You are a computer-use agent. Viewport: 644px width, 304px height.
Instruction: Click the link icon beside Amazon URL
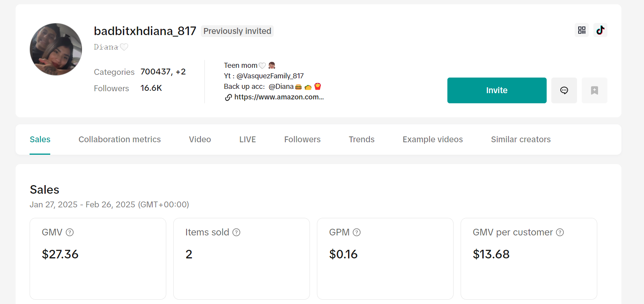click(229, 97)
